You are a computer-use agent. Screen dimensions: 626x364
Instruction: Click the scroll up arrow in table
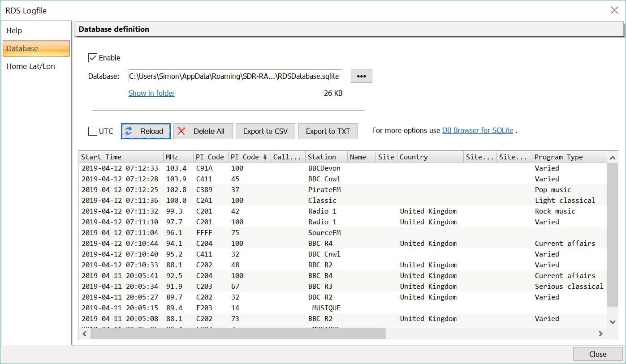pyautogui.click(x=613, y=158)
